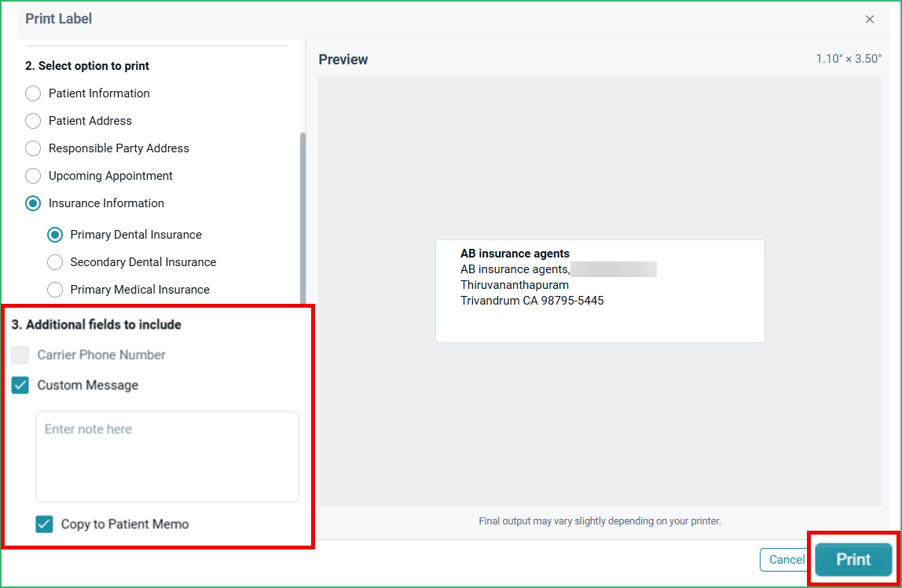The width and height of the screenshot is (902, 588).
Task: Uncheck the Custom Message checkbox
Action: [x=20, y=385]
